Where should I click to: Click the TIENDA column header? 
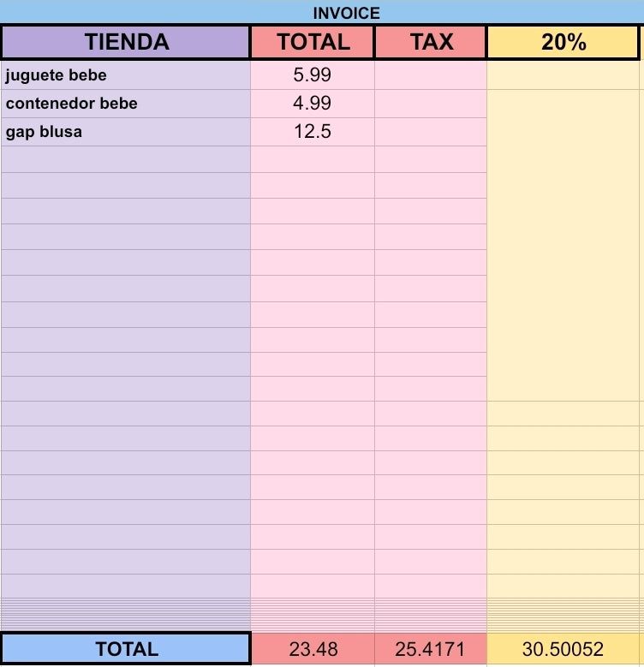point(126,42)
